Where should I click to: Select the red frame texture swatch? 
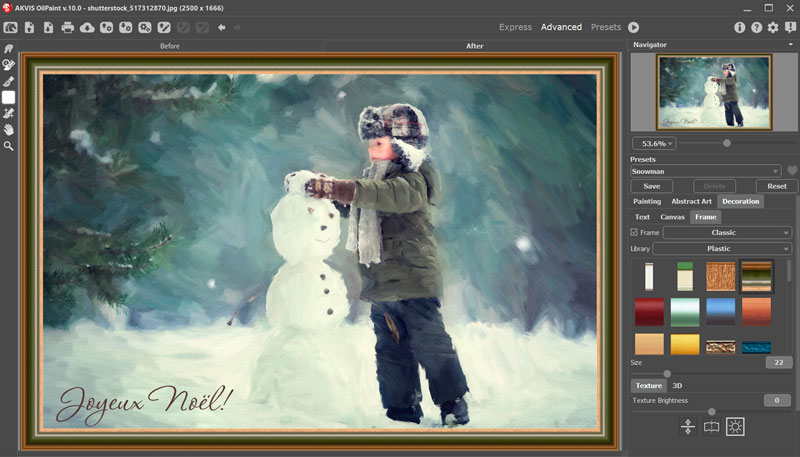649,312
